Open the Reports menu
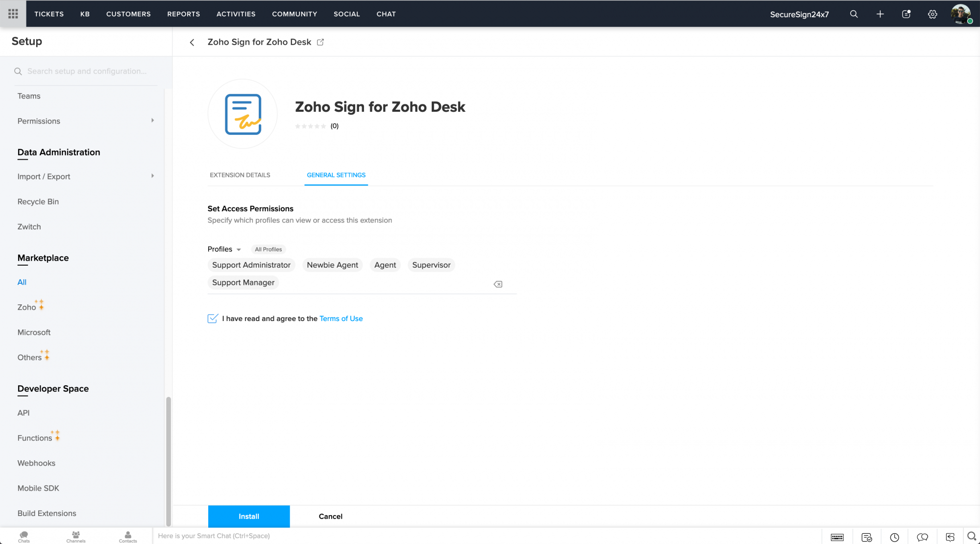This screenshot has height=544, width=980. (x=183, y=14)
